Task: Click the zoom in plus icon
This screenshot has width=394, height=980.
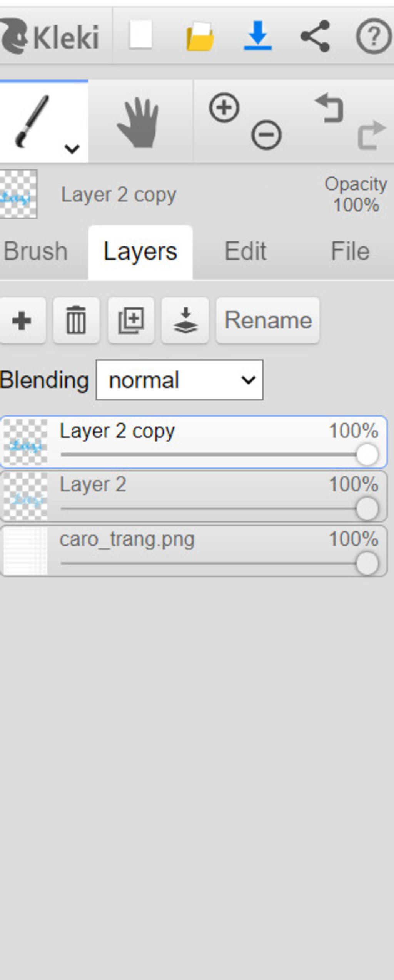Action: pyautogui.click(x=224, y=108)
